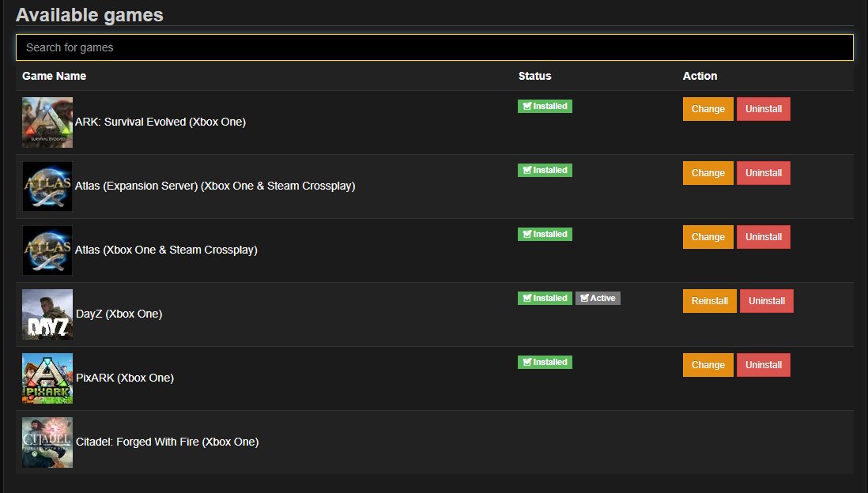Change the ARK: Survival Evolved game
The image size is (868, 493).
(x=708, y=109)
